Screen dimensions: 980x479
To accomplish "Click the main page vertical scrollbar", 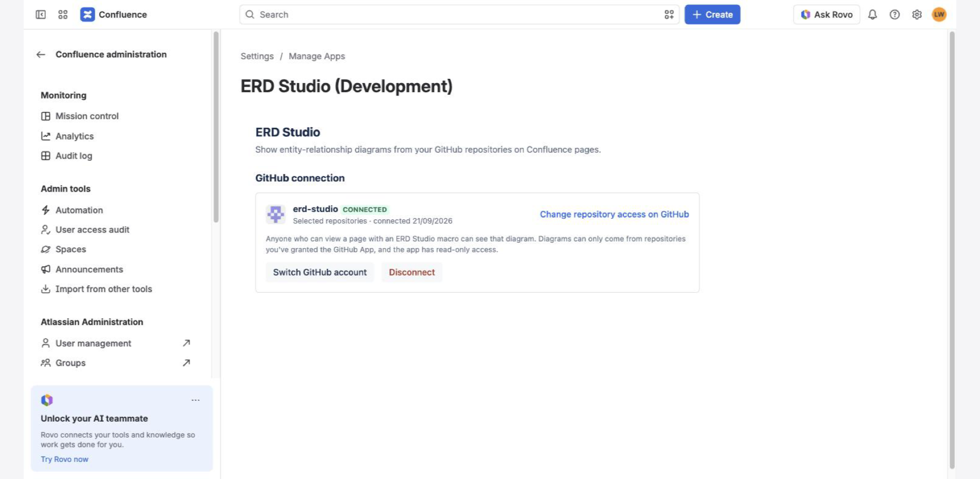I will pos(952,250).
